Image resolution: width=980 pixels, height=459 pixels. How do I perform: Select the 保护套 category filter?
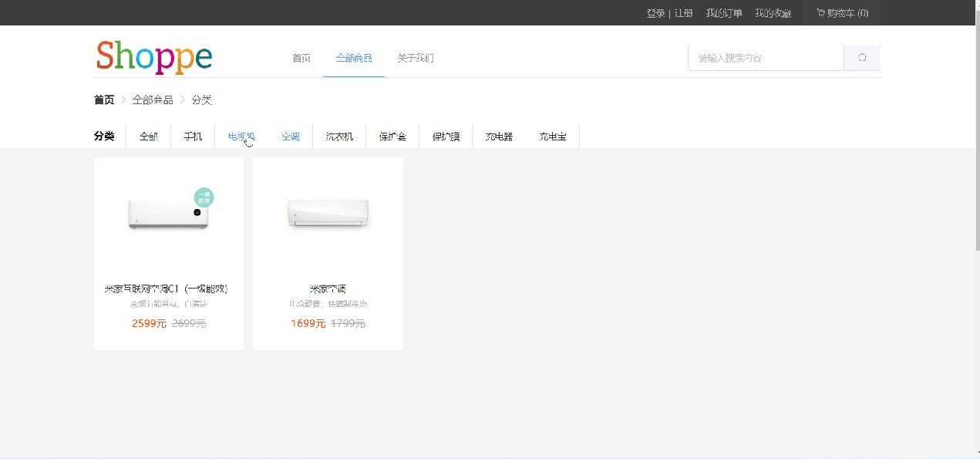pyautogui.click(x=392, y=137)
